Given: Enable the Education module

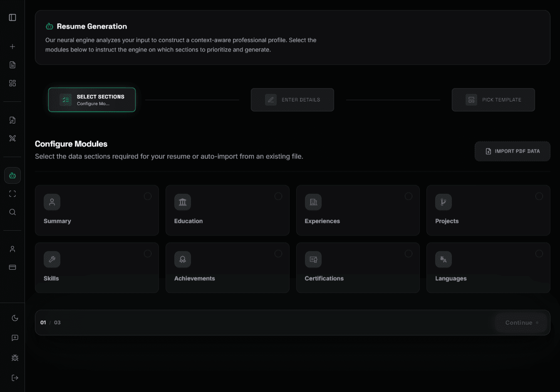Looking at the screenshot, I should coord(278,196).
